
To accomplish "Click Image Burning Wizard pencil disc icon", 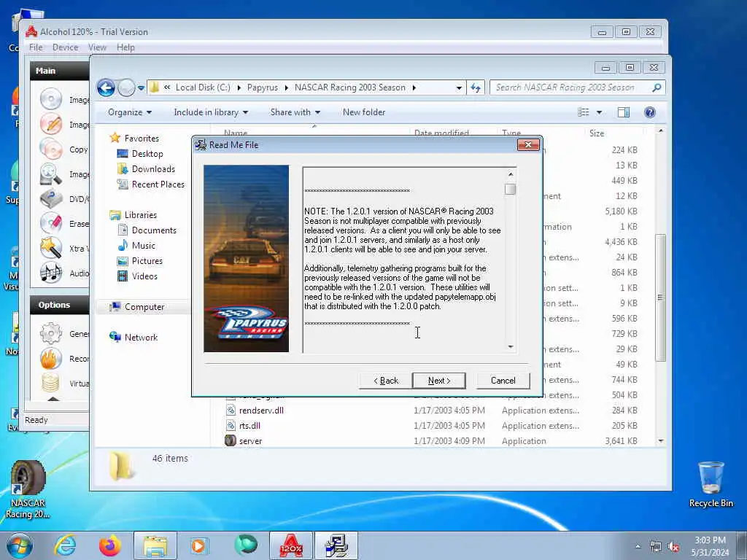I will coord(51,124).
